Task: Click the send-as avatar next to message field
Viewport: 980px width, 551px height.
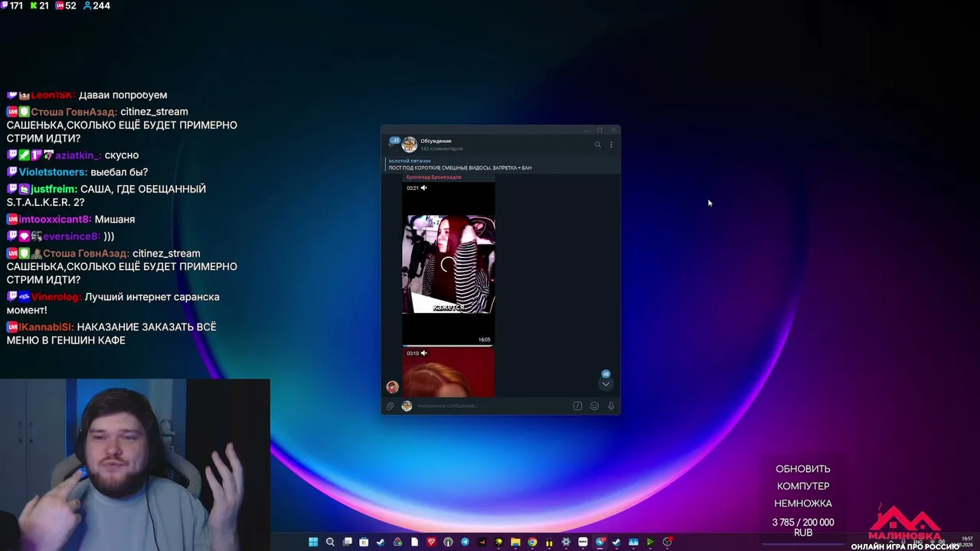Action: (x=407, y=406)
